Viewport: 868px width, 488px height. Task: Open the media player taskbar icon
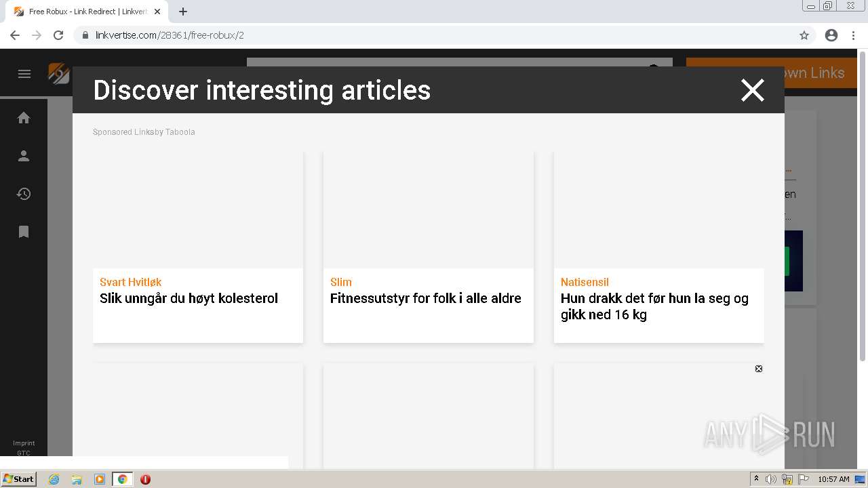pyautogui.click(x=100, y=479)
